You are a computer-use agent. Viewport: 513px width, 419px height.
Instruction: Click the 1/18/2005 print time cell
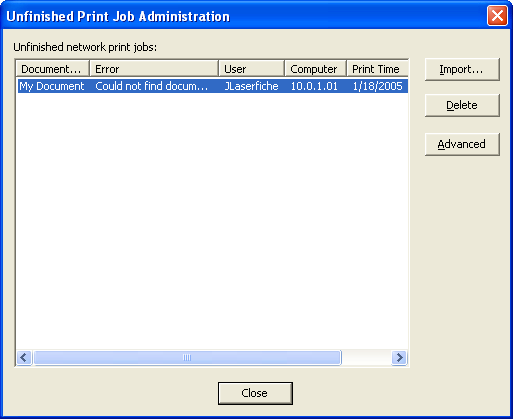point(377,86)
